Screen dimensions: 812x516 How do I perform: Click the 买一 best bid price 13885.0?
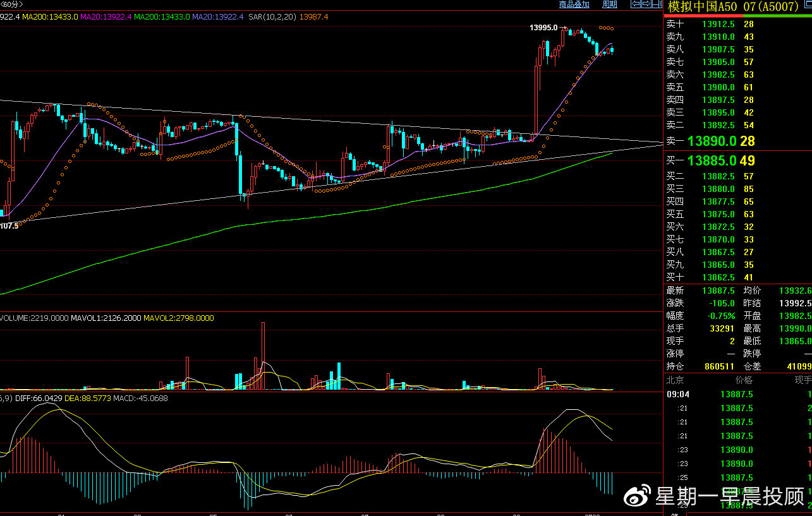712,160
